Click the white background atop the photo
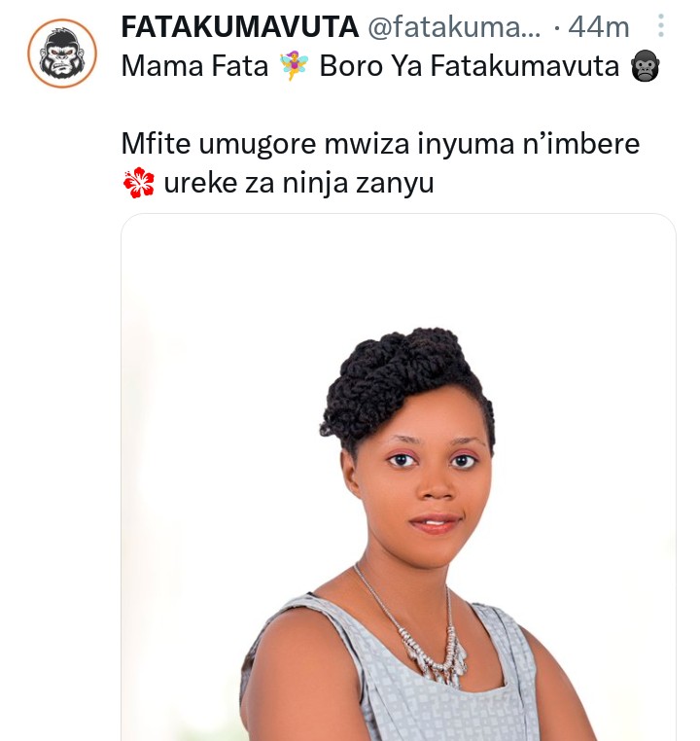Image resolution: width=700 pixels, height=741 pixels. pyautogui.click(x=399, y=269)
